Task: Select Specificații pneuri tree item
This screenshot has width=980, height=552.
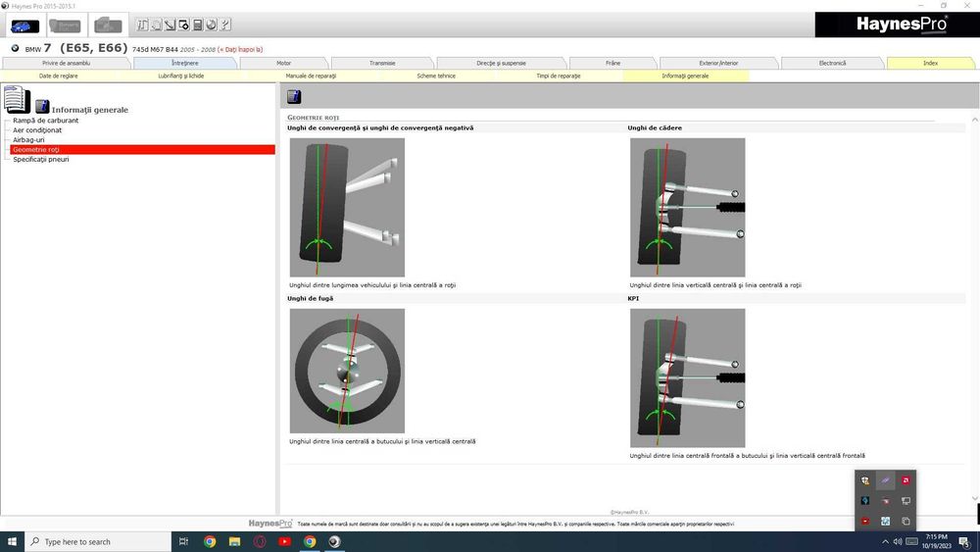Action: (x=41, y=160)
